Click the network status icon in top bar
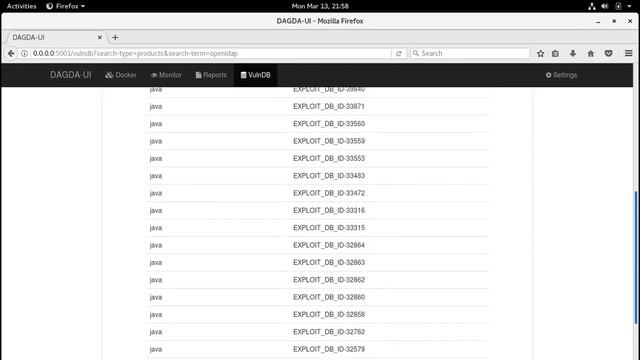 pyautogui.click(x=591, y=6)
